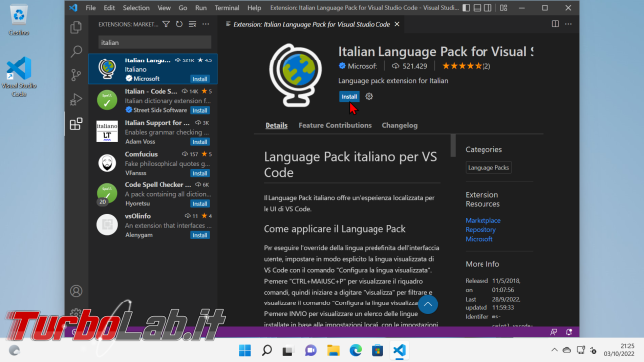The height and width of the screenshot is (362, 644).
Task: Install Italian Language Pack from the list
Action: pyautogui.click(x=200, y=79)
